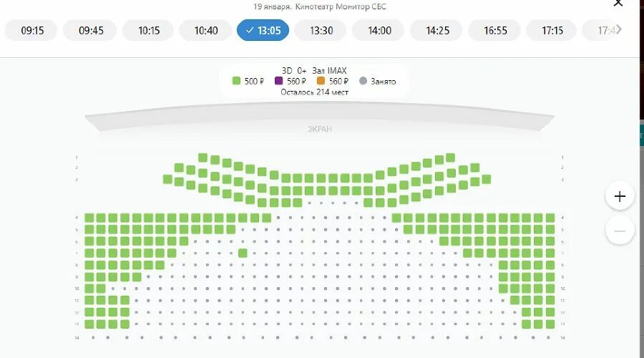The height and width of the screenshot is (358, 644).
Task: Choose the 10:40 session
Action: pyautogui.click(x=206, y=30)
